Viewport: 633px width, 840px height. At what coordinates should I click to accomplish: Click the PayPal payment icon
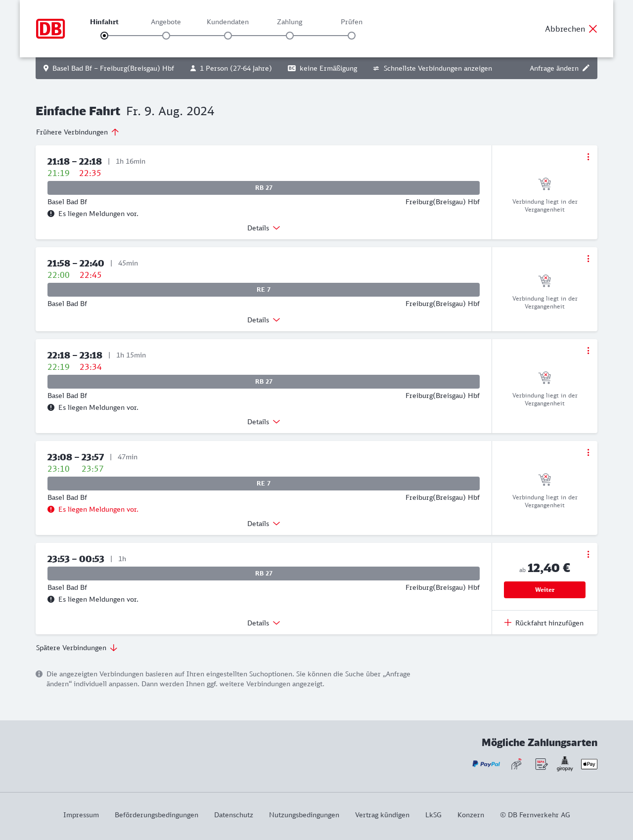(x=486, y=764)
